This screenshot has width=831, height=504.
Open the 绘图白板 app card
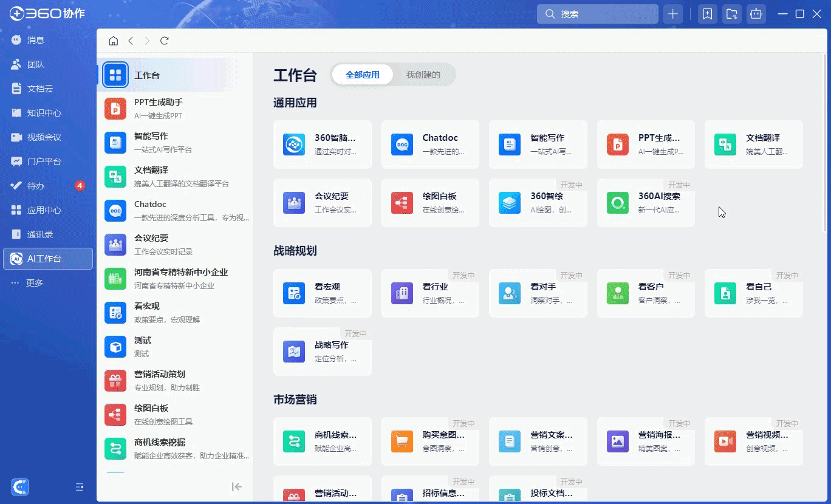pos(430,203)
